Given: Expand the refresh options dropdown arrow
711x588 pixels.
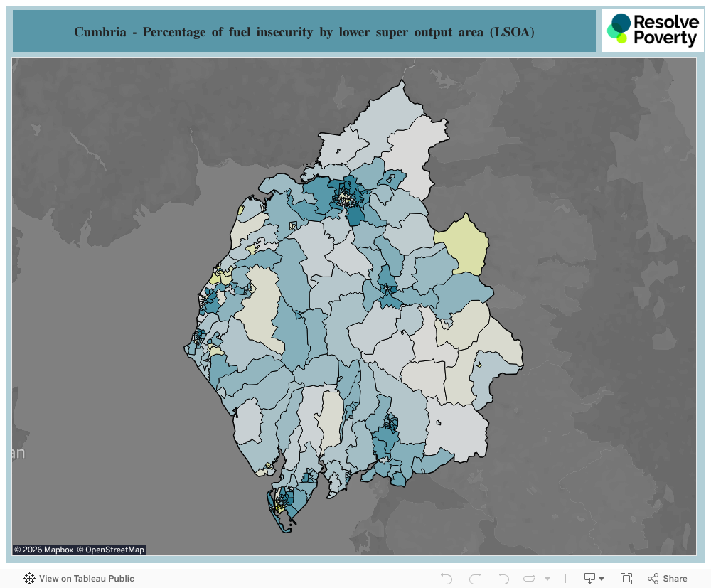Looking at the screenshot, I should [547, 579].
